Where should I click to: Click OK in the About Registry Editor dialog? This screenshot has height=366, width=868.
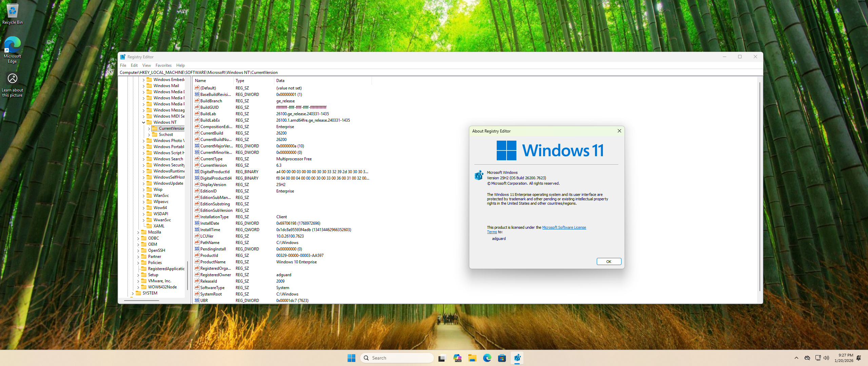tap(609, 261)
